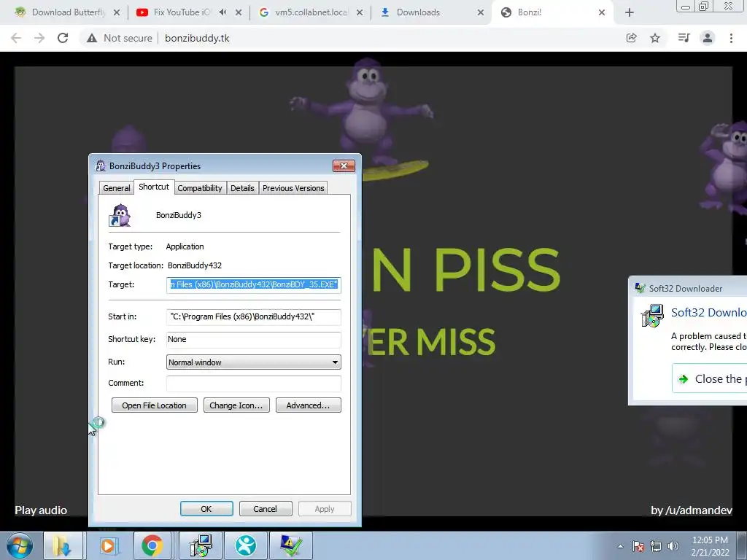This screenshot has width=747, height=560.
Task: Click the volume speaker tray icon
Action: pyautogui.click(x=673, y=546)
